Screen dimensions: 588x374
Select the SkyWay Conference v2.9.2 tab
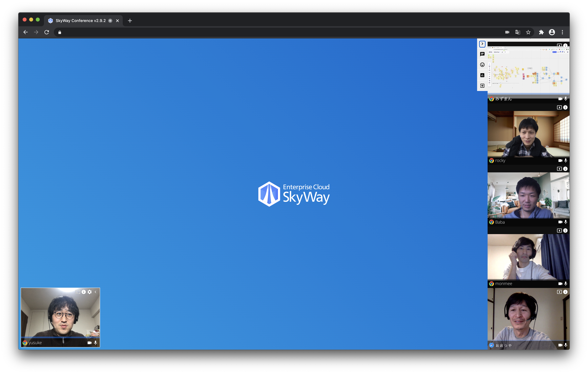pyautogui.click(x=81, y=21)
